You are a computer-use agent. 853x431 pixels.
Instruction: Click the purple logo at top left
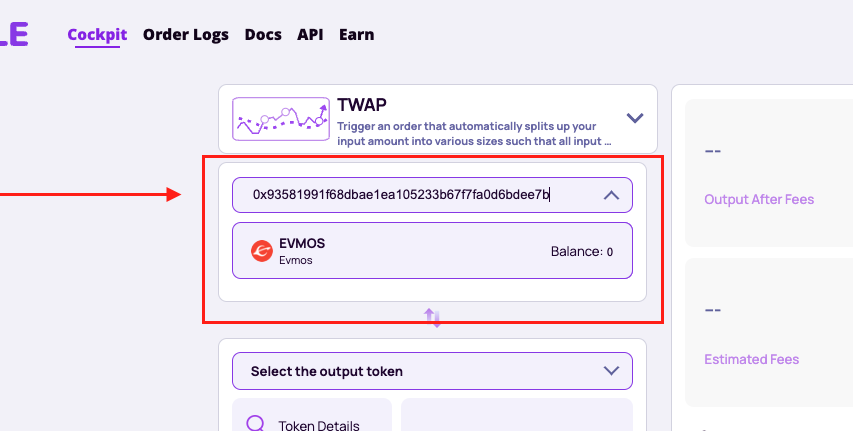[14, 35]
